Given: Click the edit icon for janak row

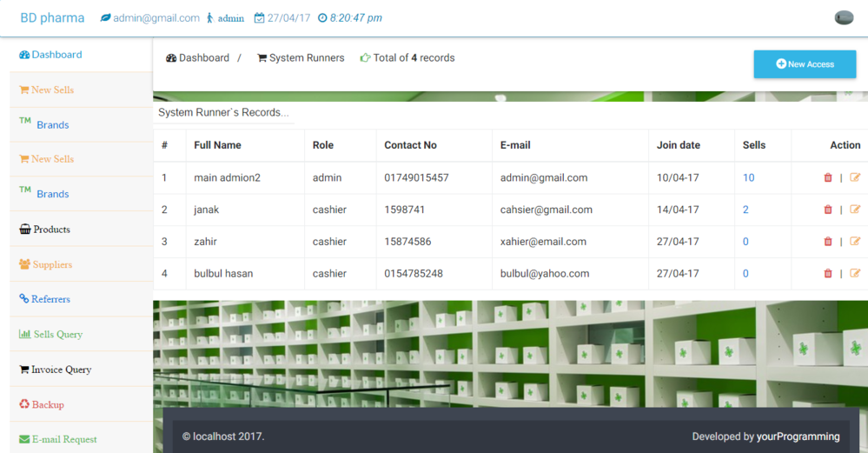Looking at the screenshot, I should coord(855,210).
